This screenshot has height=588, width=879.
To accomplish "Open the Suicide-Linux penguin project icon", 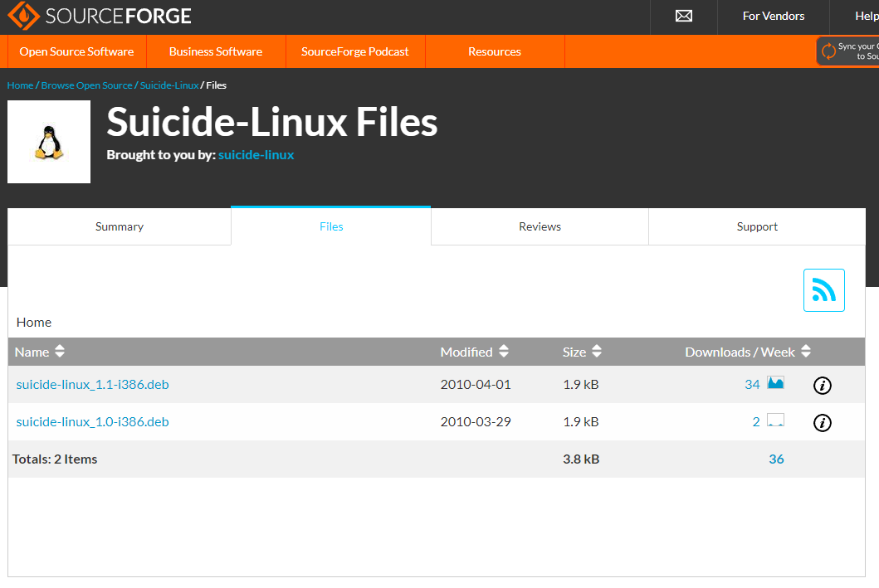I will (x=49, y=142).
